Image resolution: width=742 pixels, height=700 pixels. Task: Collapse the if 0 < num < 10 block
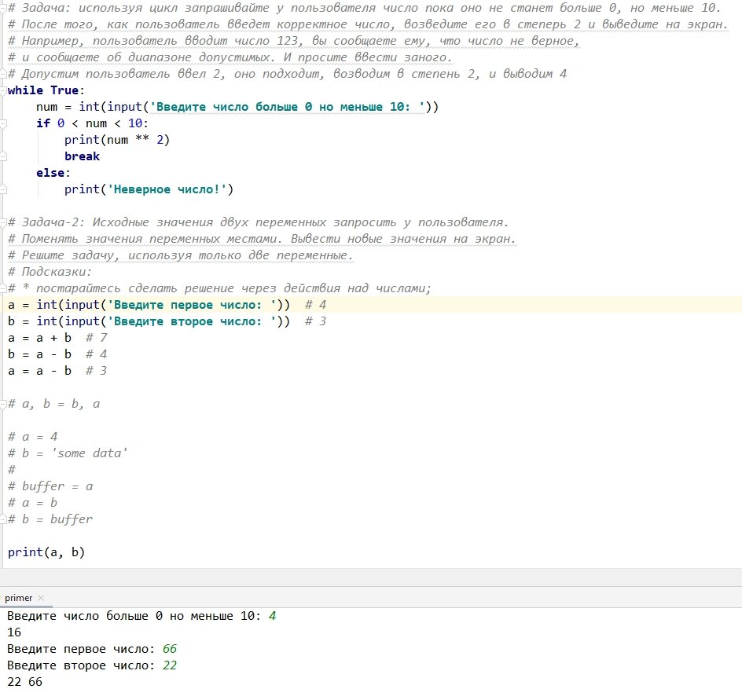3,124
